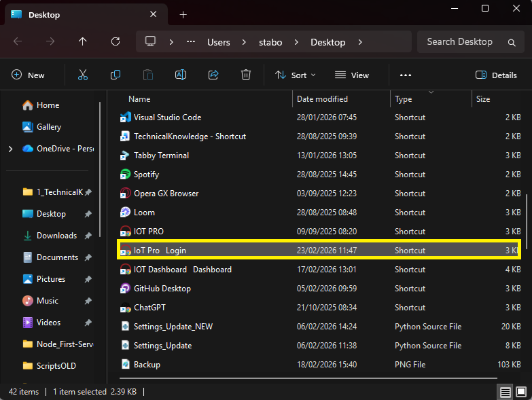This screenshot has width=532, height=400.
Task: Expand the chevron after Users in address bar
Action: coord(244,42)
